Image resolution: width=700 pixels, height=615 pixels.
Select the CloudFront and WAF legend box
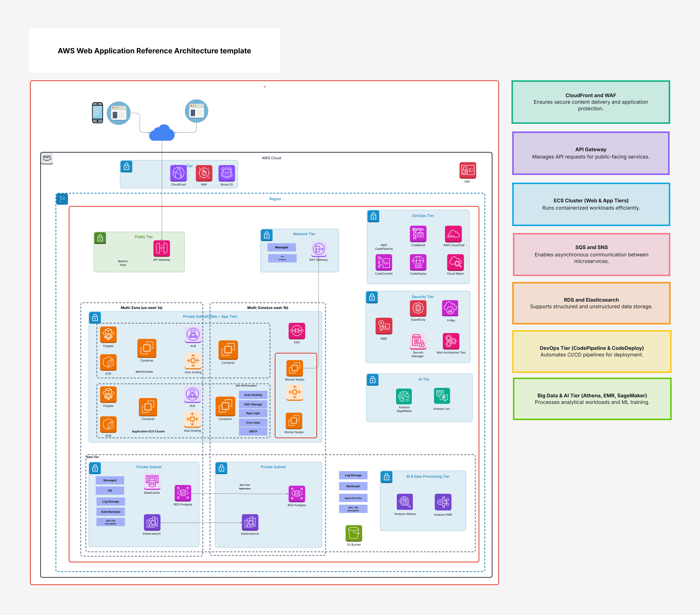pyautogui.click(x=590, y=102)
